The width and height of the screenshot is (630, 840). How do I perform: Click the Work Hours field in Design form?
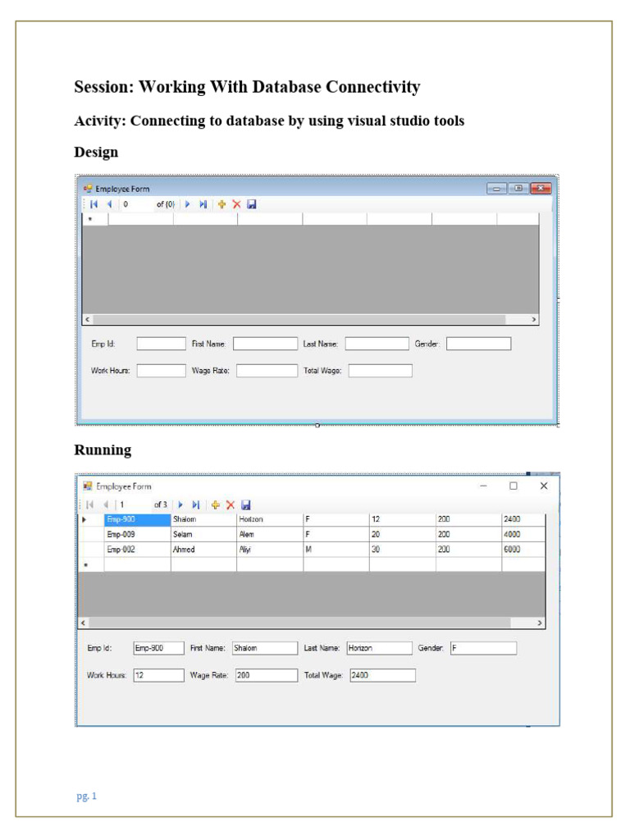pos(162,371)
